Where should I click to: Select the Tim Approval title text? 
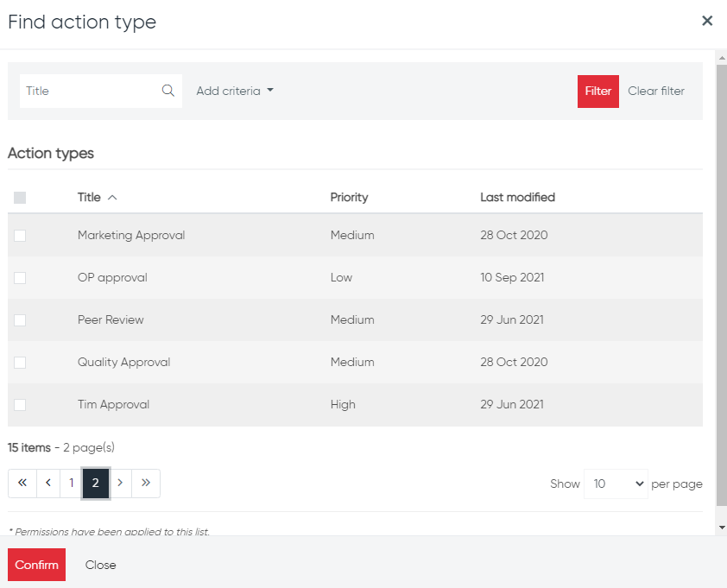point(113,405)
